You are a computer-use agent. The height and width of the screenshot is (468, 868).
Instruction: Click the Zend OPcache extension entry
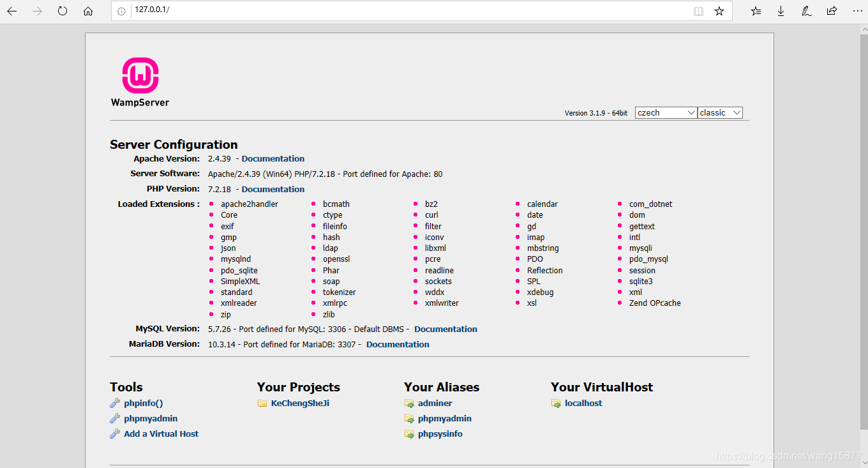coord(655,303)
